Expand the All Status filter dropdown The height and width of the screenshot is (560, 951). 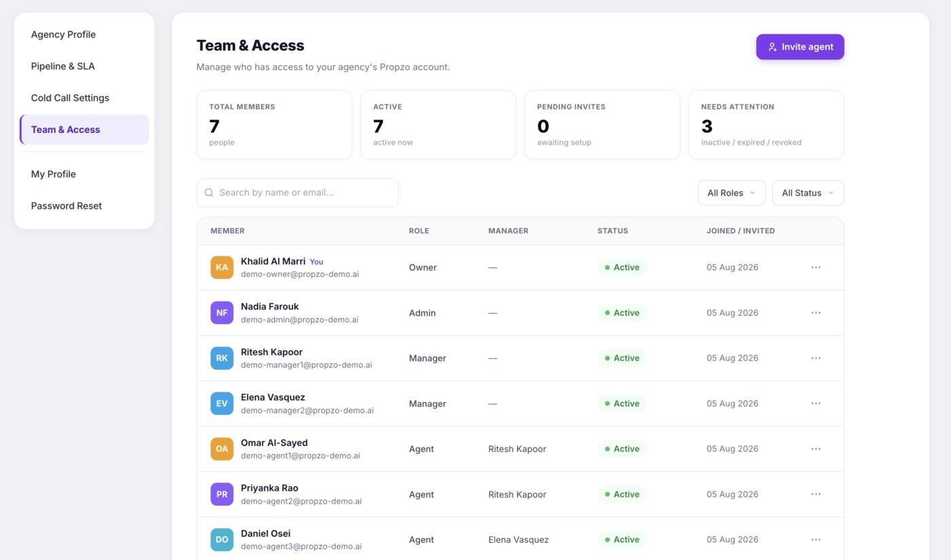tap(808, 193)
